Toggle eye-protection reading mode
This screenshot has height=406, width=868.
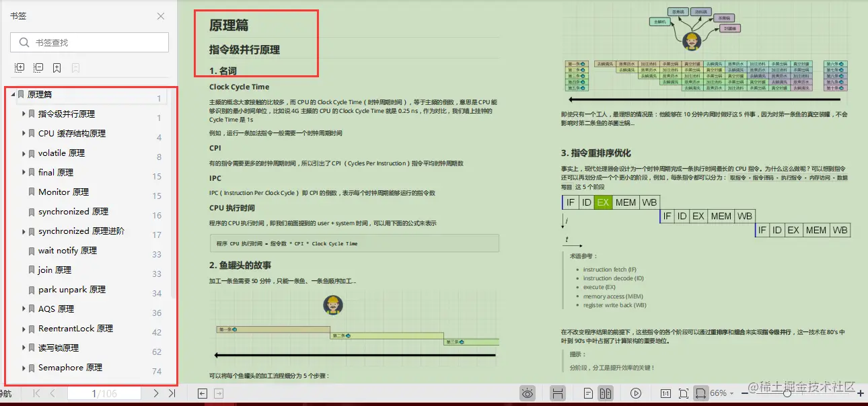(x=528, y=393)
